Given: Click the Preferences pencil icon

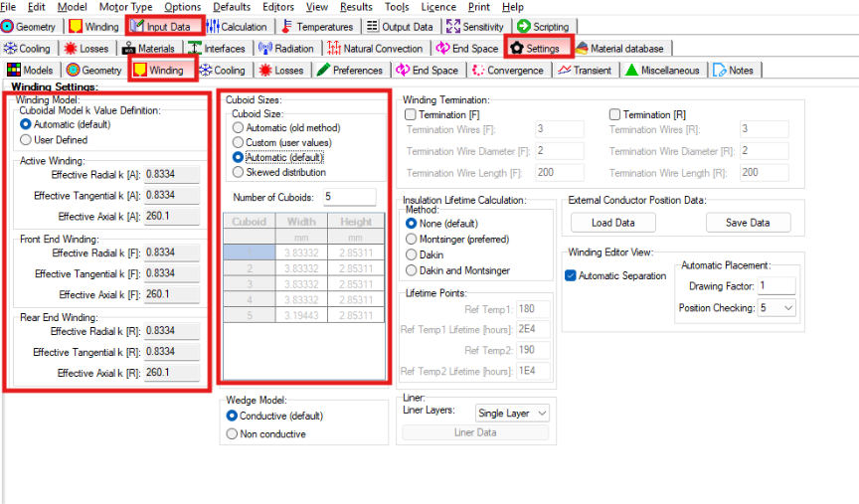Looking at the screenshot, I should 323,71.
